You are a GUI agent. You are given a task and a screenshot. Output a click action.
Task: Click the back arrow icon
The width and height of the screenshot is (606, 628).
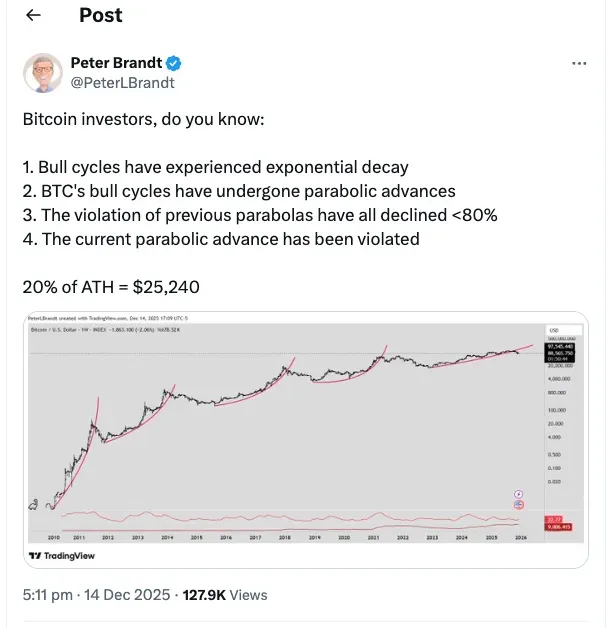[x=34, y=15]
